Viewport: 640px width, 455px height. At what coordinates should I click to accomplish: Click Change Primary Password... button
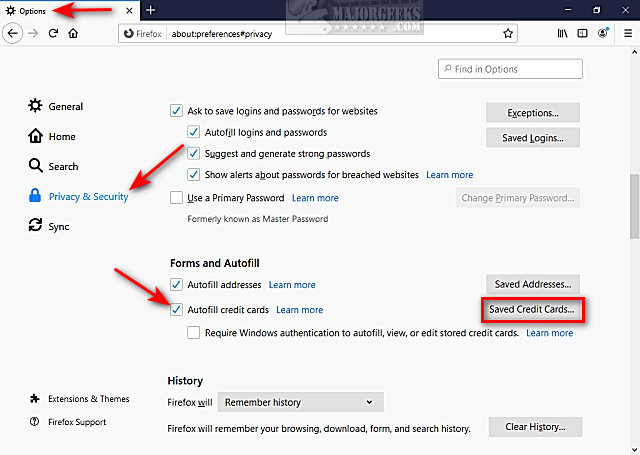coord(518,198)
